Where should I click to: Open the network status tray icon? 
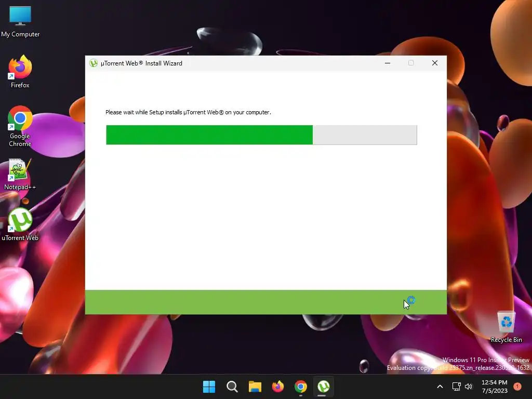tap(456, 387)
